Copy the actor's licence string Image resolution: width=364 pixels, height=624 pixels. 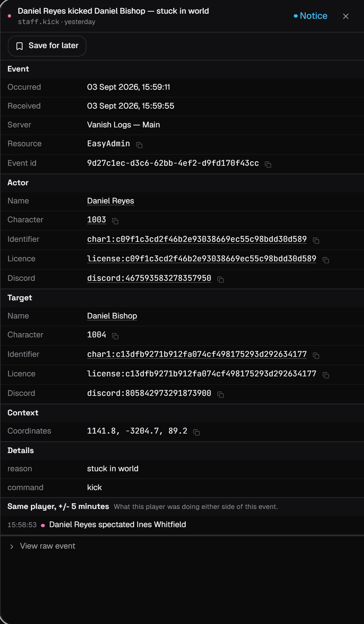click(326, 260)
